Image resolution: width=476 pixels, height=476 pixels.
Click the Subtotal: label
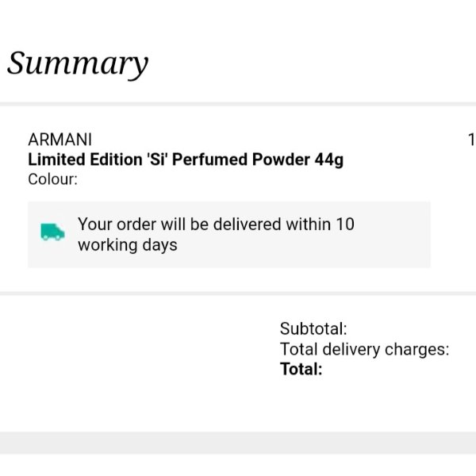(x=313, y=328)
